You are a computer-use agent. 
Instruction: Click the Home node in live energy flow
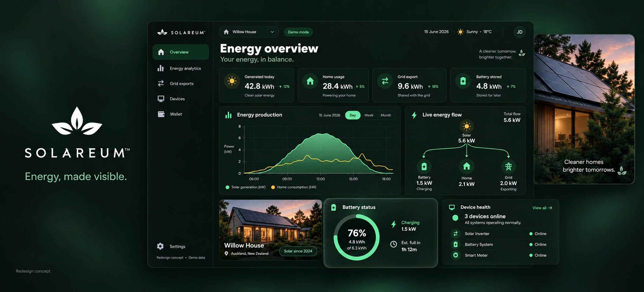[467, 166]
